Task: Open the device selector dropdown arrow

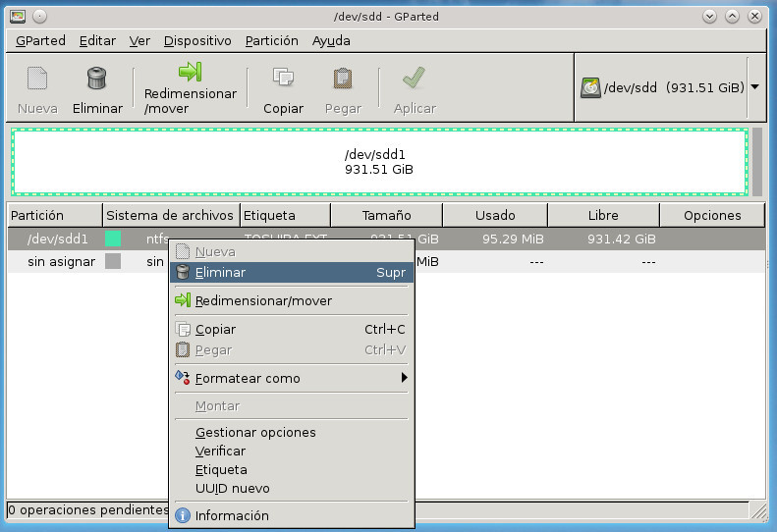Action: 754,87
